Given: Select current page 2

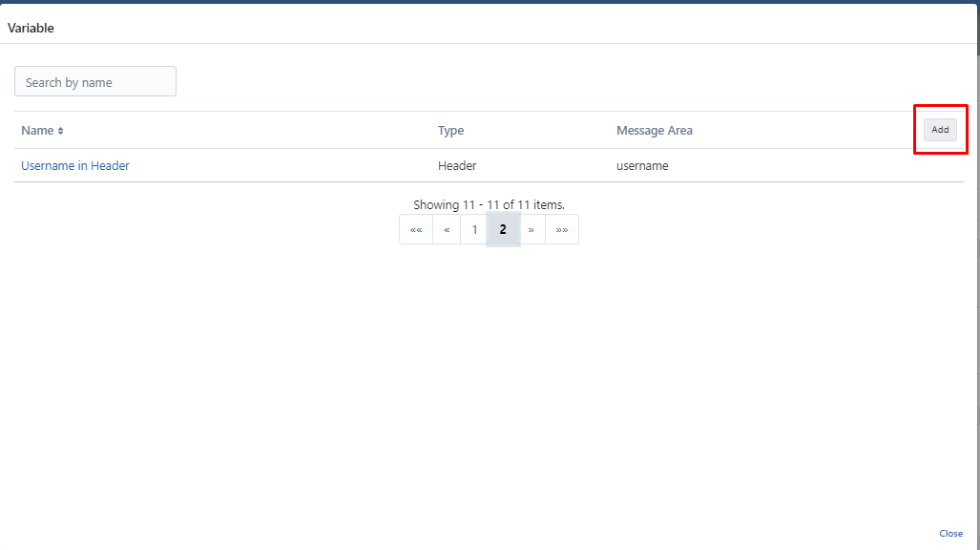Looking at the screenshot, I should [x=503, y=229].
